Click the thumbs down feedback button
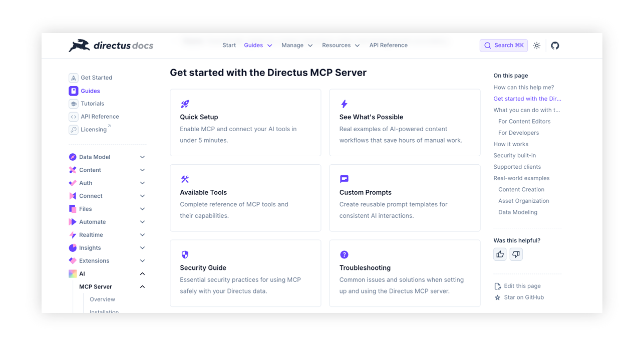644x346 pixels. (516, 254)
